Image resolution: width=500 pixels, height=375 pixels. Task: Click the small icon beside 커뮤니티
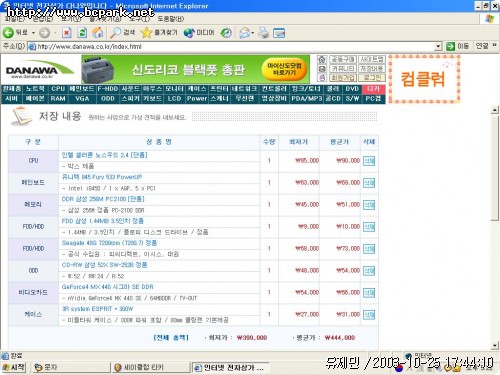pyautogui.click(x=322, y=69)
